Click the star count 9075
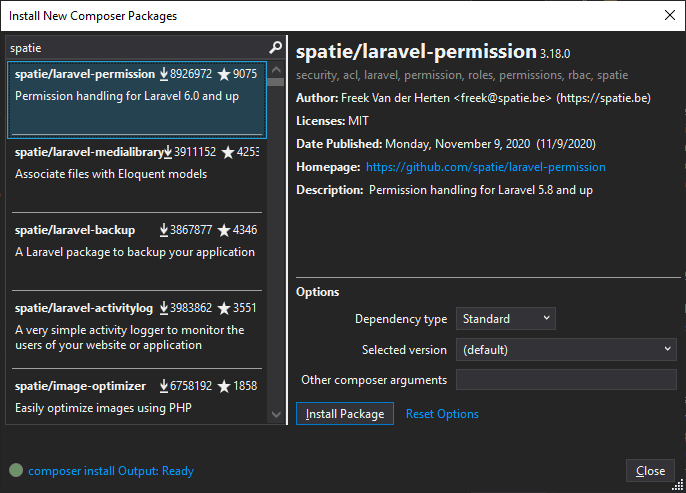Viewport: 686px width, 493px height. 245,74
